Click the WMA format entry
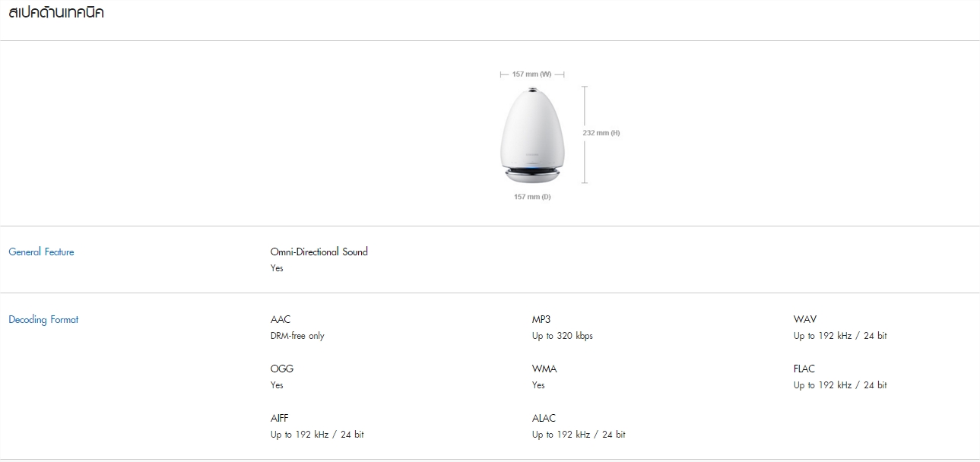Image resolution: width=980 pixels, height=462 pixels. pos(544,369)
